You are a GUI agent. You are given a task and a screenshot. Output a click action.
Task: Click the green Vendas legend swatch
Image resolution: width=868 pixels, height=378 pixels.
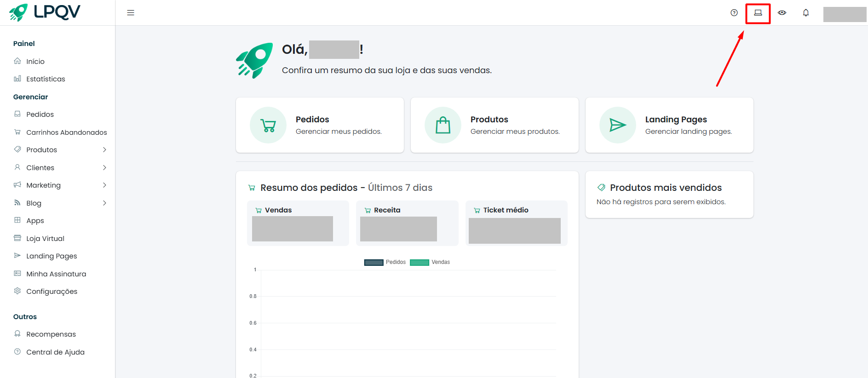pyautogui.click(x=419, y=262)
